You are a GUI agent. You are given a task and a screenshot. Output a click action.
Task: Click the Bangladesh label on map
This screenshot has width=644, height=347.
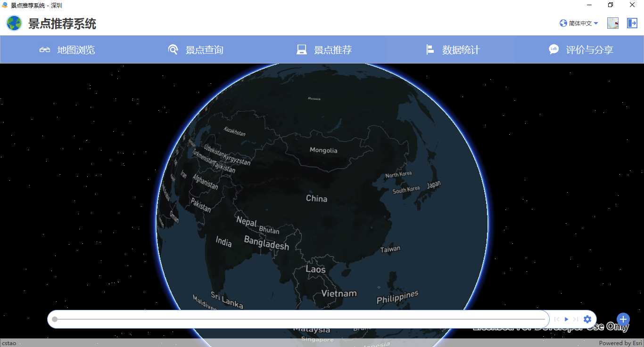266,243
